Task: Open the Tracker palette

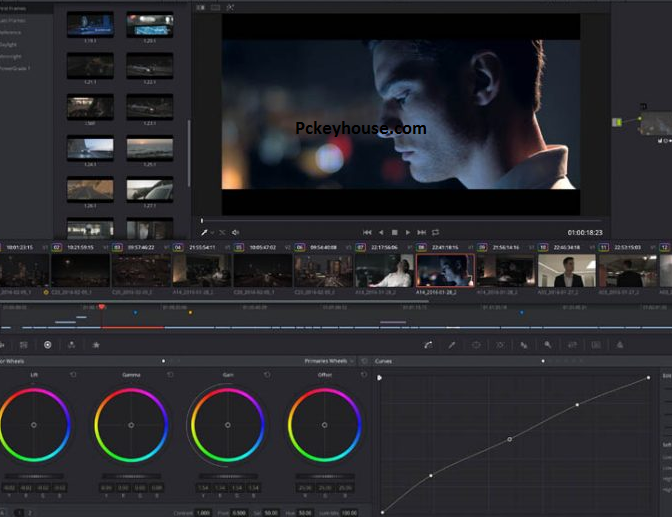Action: [x=500, y=345]
